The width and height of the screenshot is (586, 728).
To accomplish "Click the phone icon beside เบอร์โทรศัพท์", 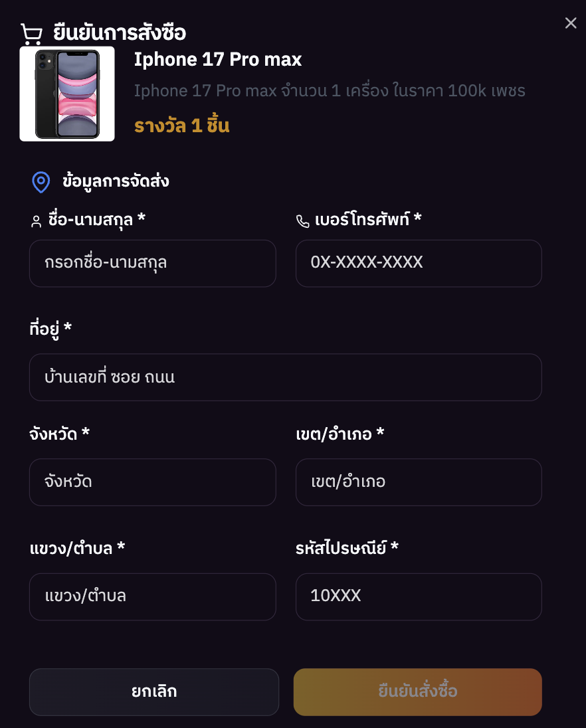I will (303, 221).
